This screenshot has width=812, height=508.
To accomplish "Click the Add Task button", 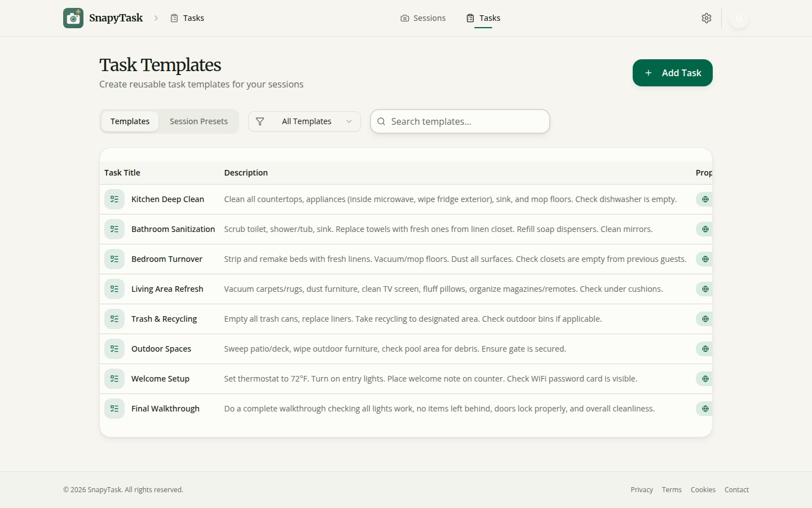I will (x=672, y=73).
